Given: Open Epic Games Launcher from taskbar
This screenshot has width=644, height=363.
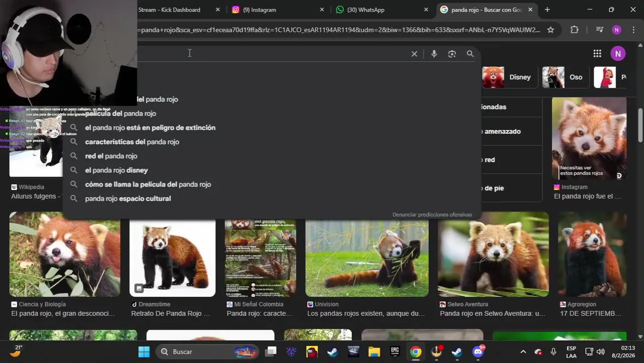Looking at the screenshot, I should (395, 351).
